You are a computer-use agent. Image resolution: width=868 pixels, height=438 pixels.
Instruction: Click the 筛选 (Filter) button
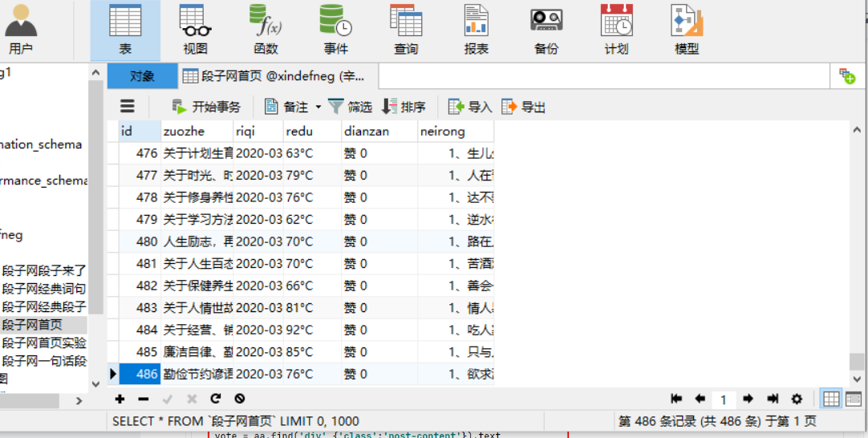coord(350,107)
